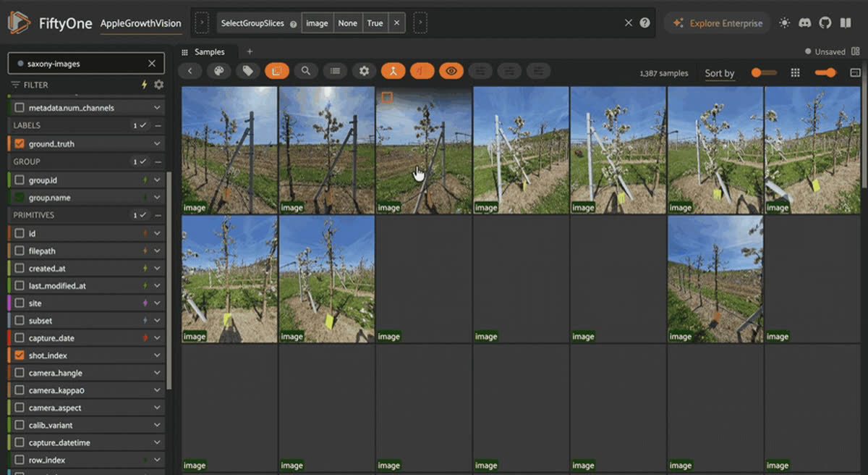Open the help question-mark icon in view bar
Image resolution: width=868 pixels, height=475 pixels.
(x=644, y=23)
